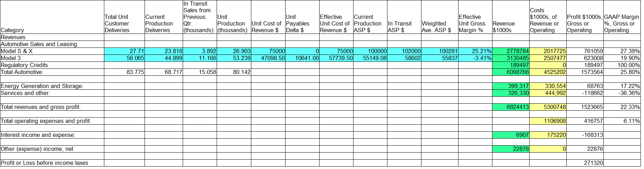Select unit production value 26.903
Image resolution: width=644 pixels, height=169 pixels.
[234, 51]
